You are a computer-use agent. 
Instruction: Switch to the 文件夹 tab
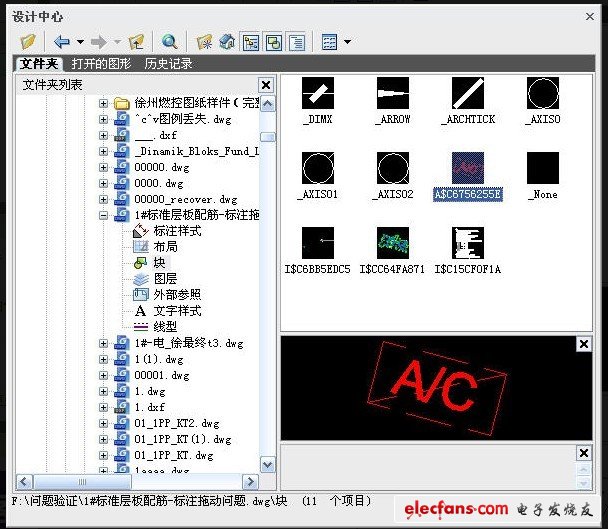tap(38, 64)
